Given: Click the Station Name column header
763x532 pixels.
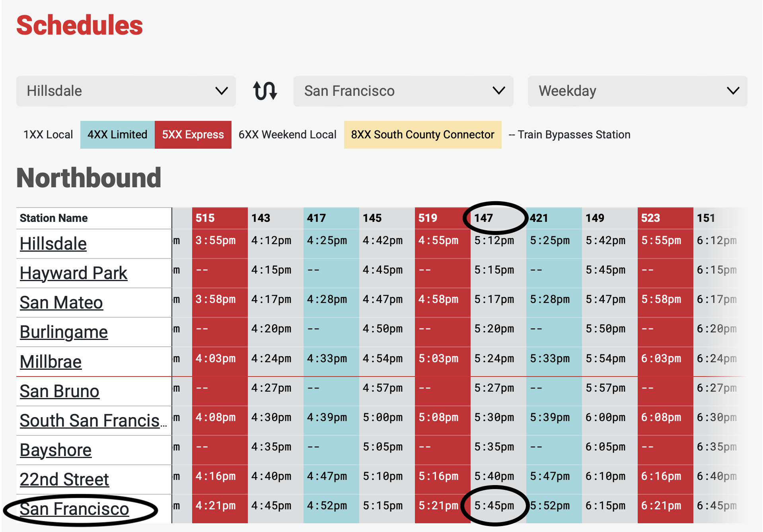Looking at the screenshot, I should (94, 218).
